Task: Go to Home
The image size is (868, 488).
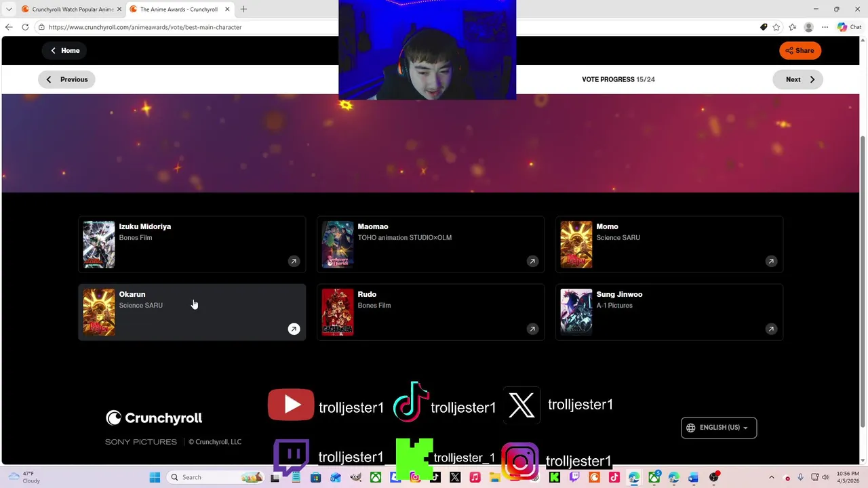Action: coord(65,50)
